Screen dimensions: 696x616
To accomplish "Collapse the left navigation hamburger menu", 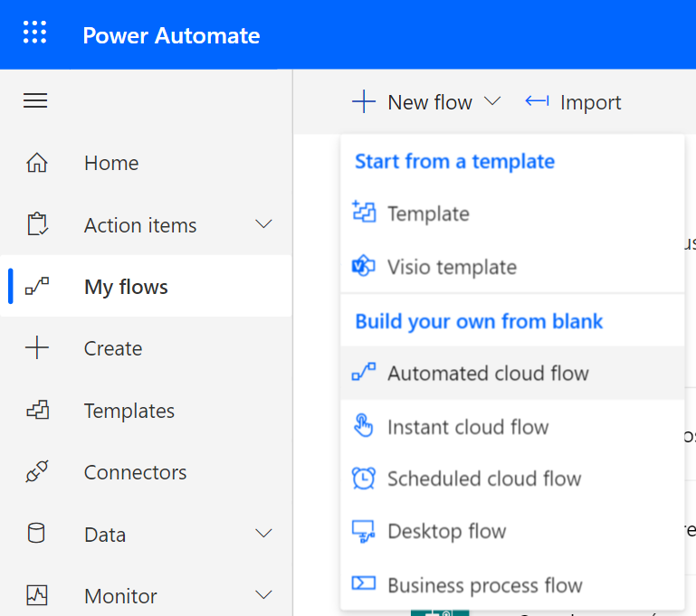I will pyautogui.click(x=35, y=100).
